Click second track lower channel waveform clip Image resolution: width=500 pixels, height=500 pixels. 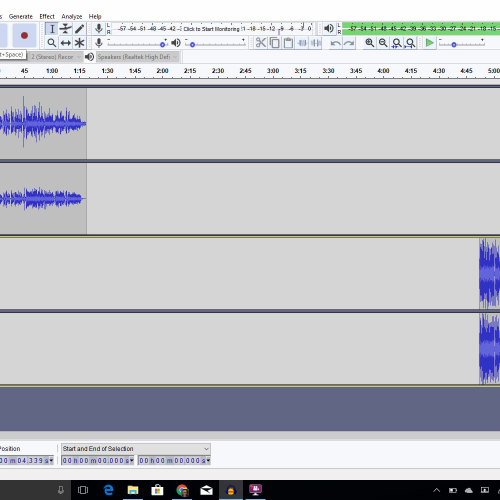click(490, 349)
